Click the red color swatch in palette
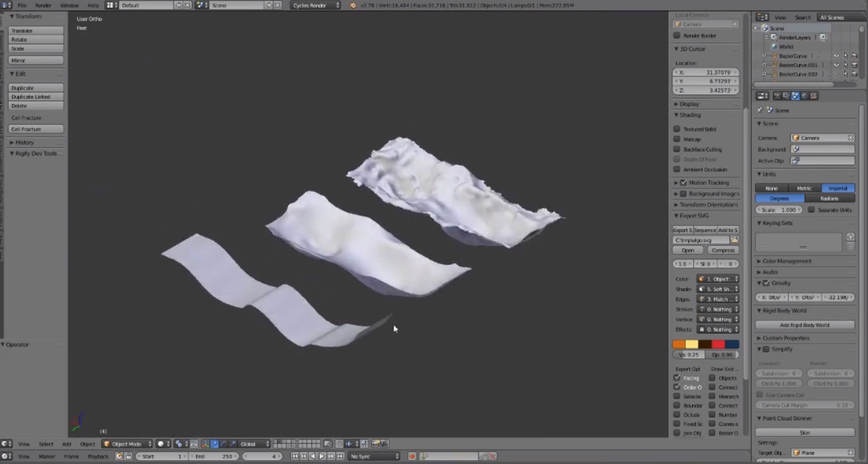The height and width of the screenshot is (464, 868). click(x=718, y=344)
